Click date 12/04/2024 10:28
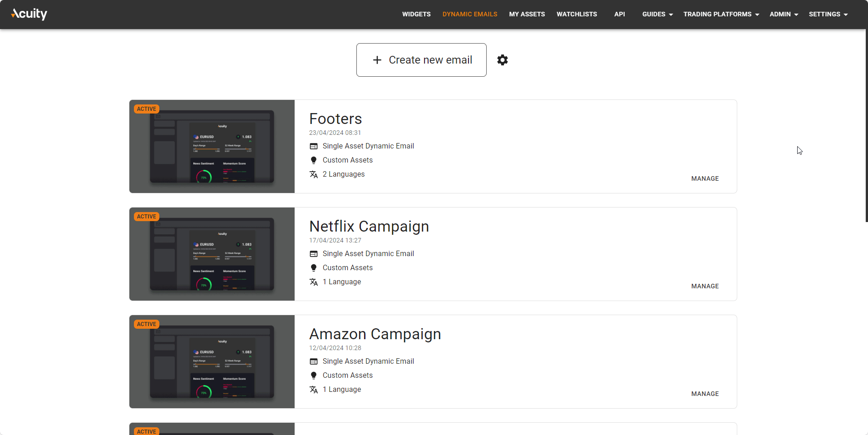The height and width of the screenshot is (435, 868). click(335, 348)
